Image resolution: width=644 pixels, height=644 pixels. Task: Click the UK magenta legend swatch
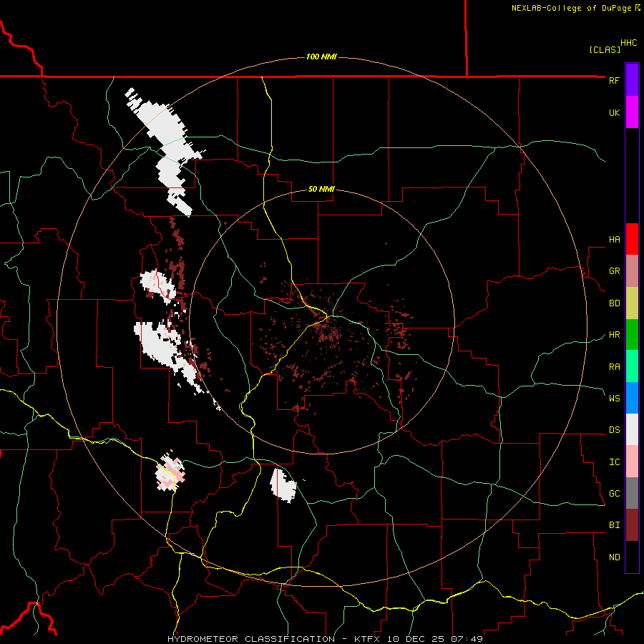pos(632,112)
